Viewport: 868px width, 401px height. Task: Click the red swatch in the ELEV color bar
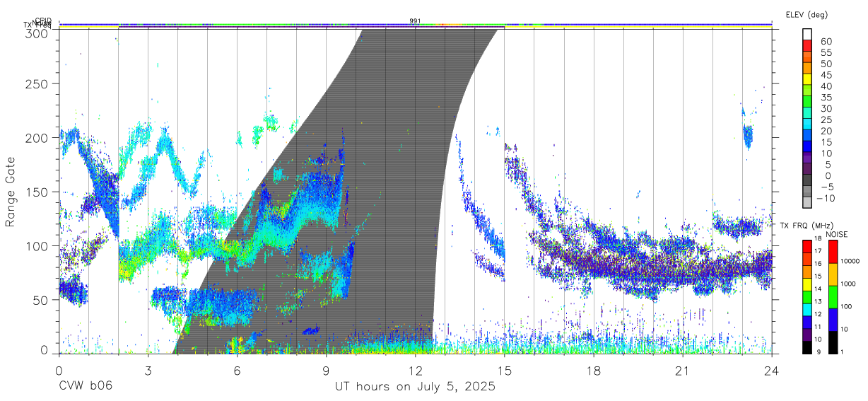pyautogui.click(x=807, y=46)
